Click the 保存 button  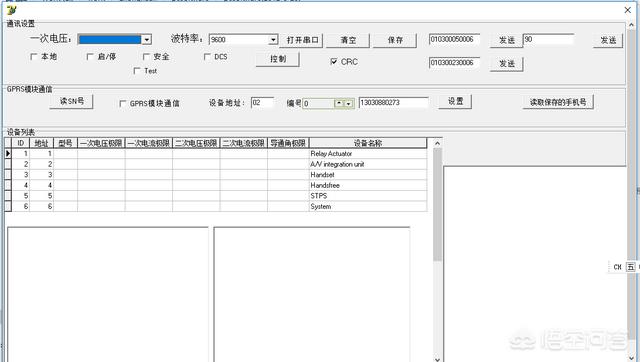pyautogui.click(x=395, y=40)
